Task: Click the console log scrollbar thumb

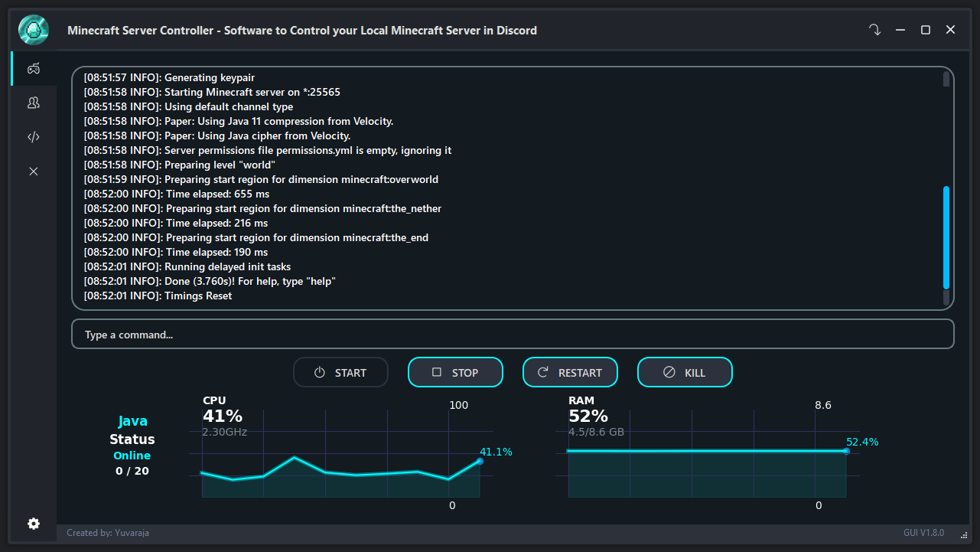Action: (x=946, y=237)
